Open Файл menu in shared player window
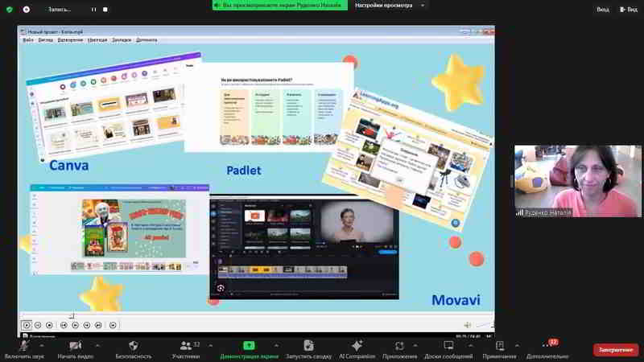The width and height of the screenshot is (644, 362). coord(28,39)
